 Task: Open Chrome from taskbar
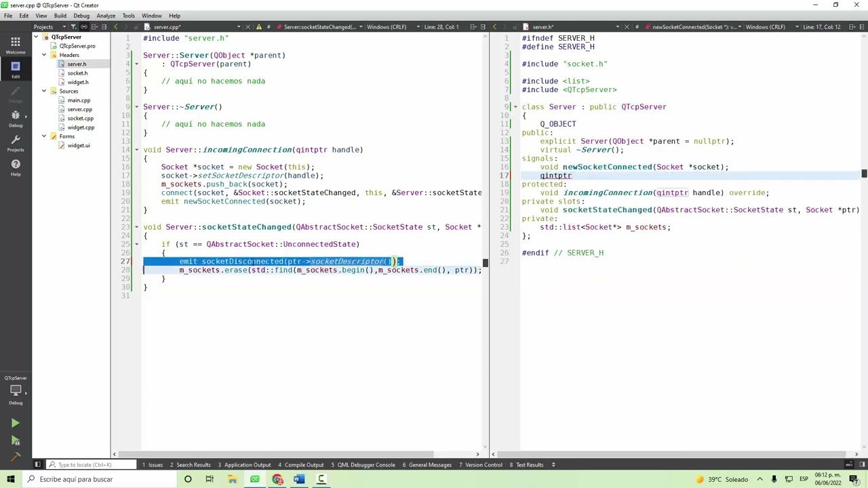277,479
